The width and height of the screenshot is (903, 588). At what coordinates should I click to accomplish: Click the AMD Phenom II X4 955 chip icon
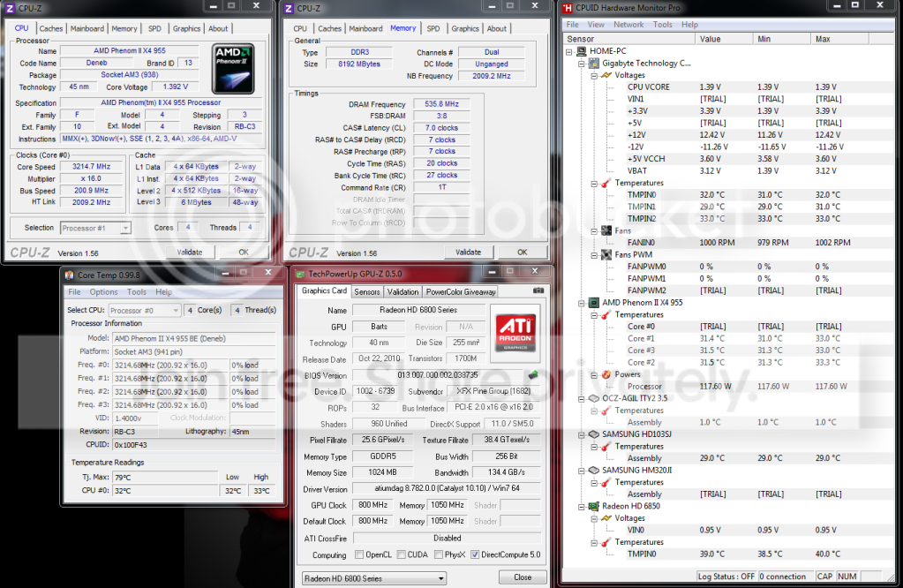(x=594, y=302)
